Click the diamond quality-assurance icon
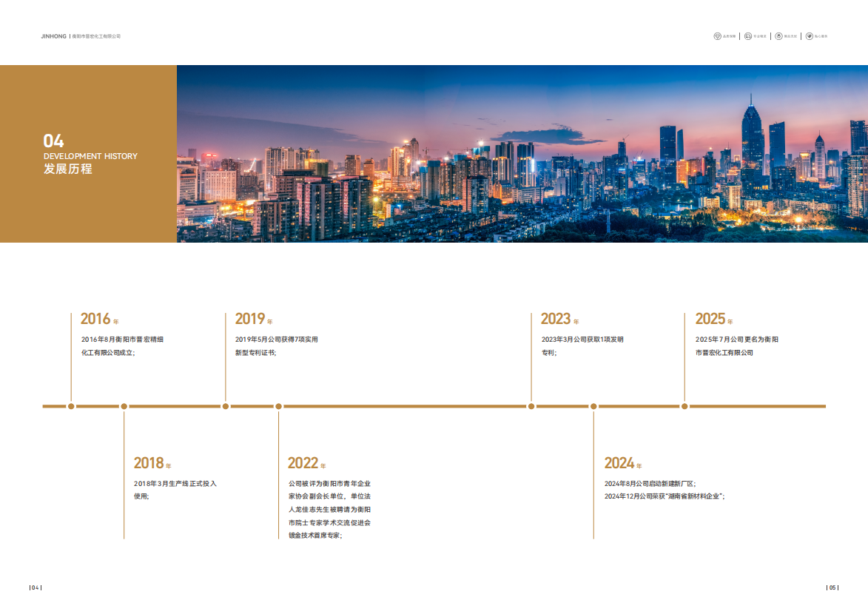The image size is (868, 614). click(717, 36)
